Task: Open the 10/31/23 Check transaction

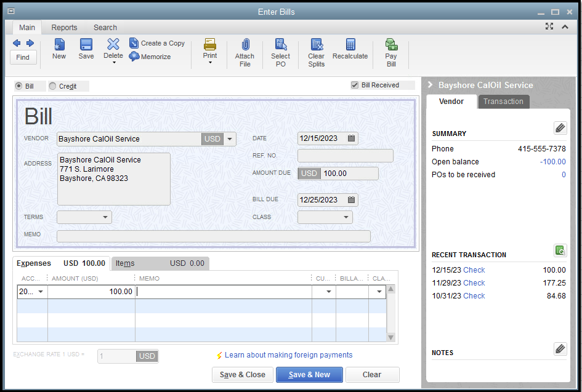Action: 474,296
